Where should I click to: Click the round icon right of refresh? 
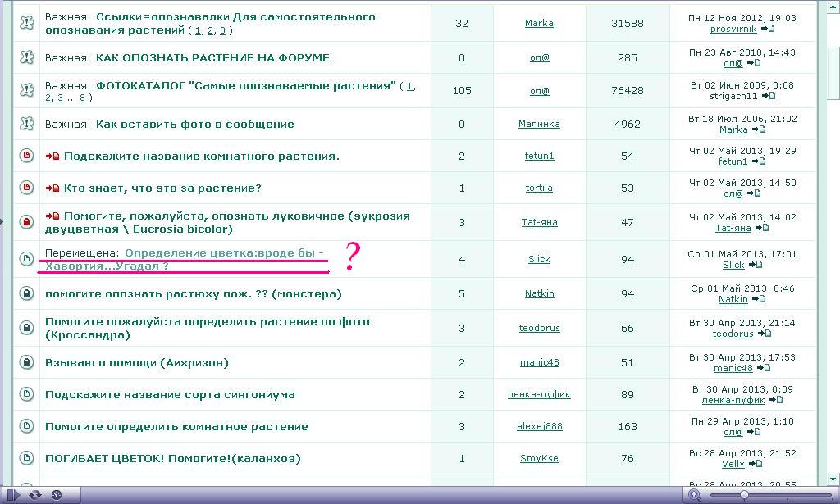(x=57, y=495)
